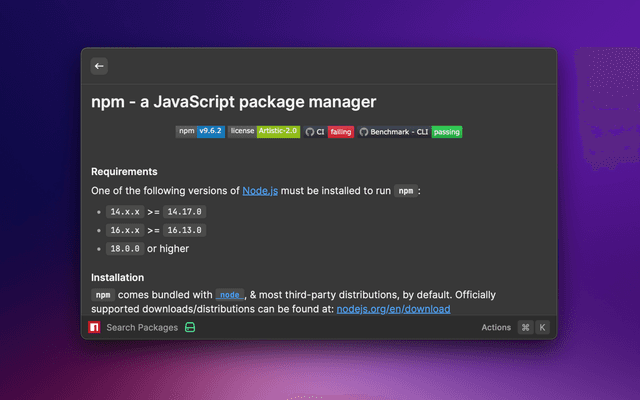Click the 14.x.x code label

pos(125,212)
